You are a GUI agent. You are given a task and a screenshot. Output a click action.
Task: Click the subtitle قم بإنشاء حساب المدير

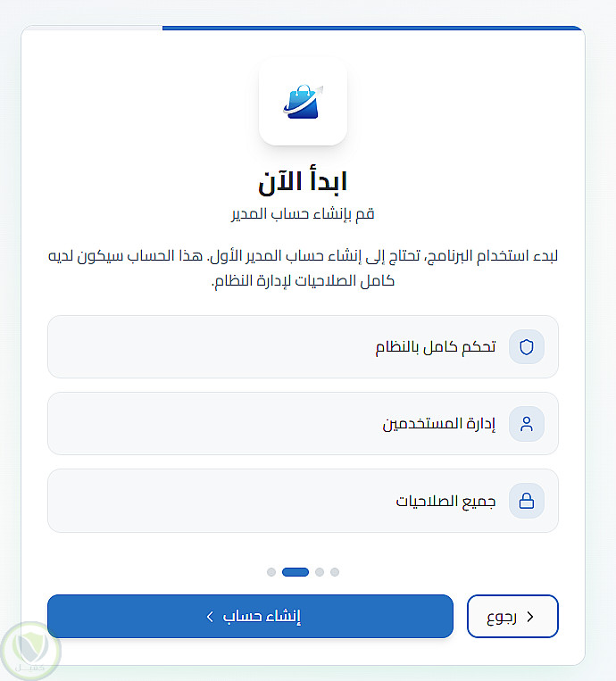coord(303,214)
